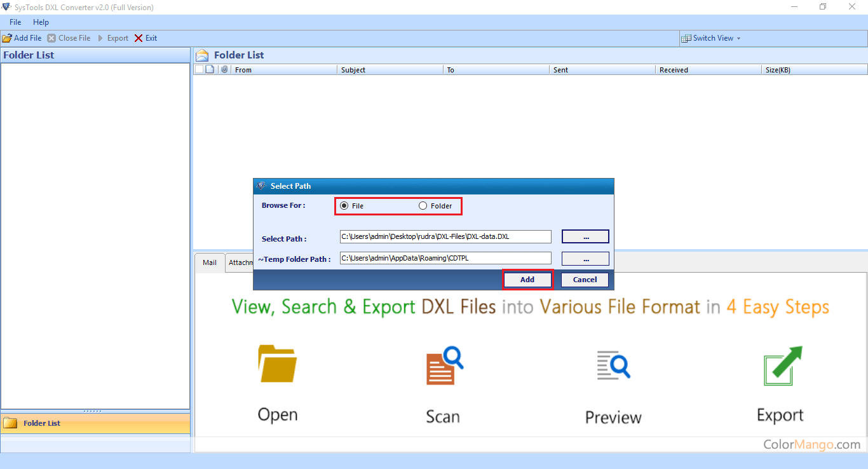Image resolution: width=868 pixels, height=469 pixels.
Task: Click browse button beside Select Path
Action: pyautogui.click(x=585, y=236)
